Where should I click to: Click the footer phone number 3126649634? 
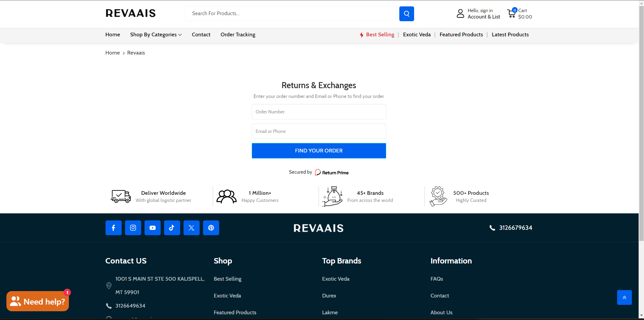click(130, 306)
